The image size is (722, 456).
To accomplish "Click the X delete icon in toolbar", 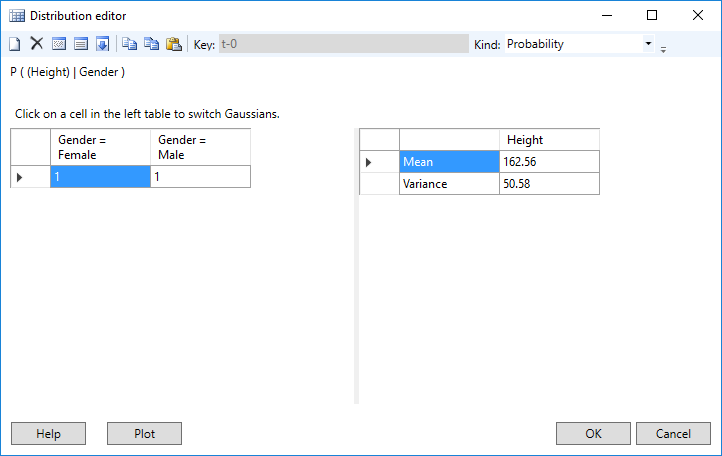I will (36, 44).
